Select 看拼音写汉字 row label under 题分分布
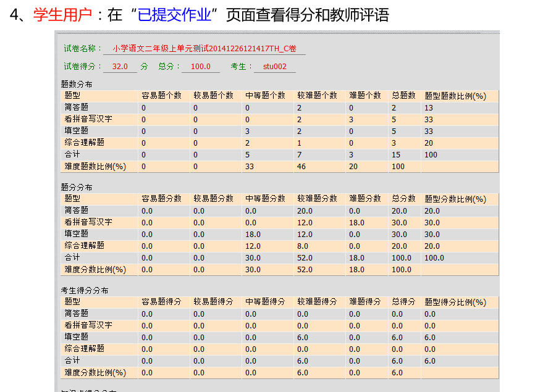The height and width of the screenshot is (392, 556). pyautogui.click(x=88, y=222)
